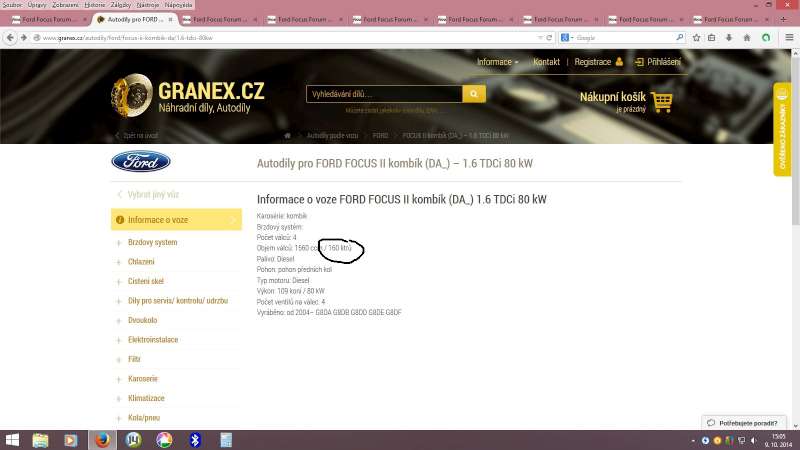Click the Bluetooth icon in the taskbar
800x450 pixels.
[x=196, y=439]
